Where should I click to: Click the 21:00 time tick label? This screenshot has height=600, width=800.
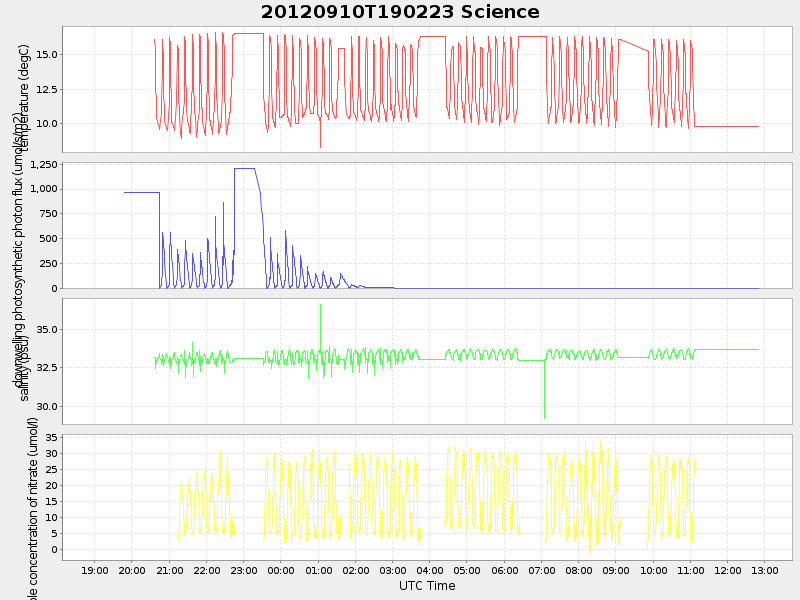point(169,570)
